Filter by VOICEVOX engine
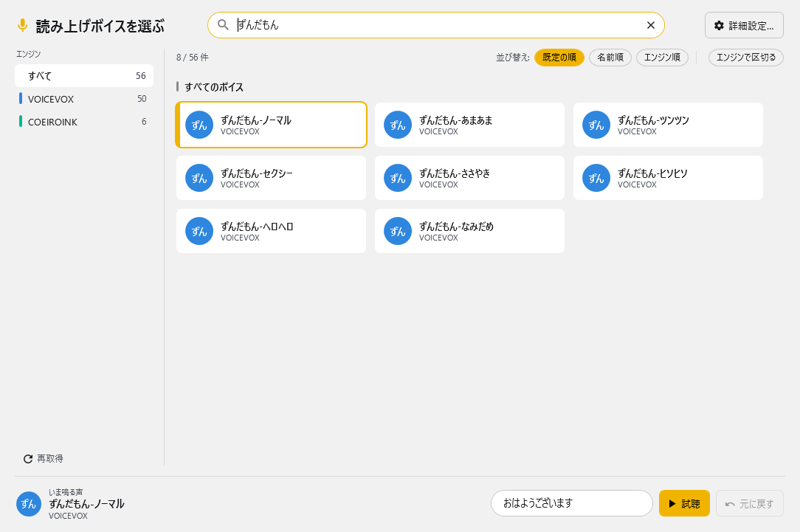800x532 pixels. [x=84, y=98]
